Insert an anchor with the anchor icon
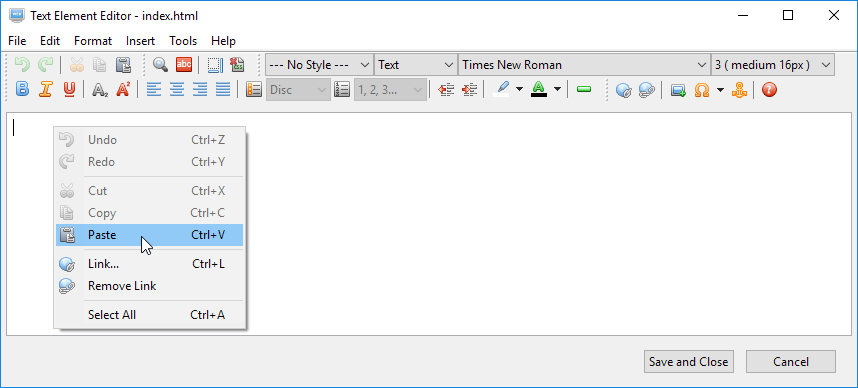The height and width of the screenshot is (388, 858). [739, 89]
